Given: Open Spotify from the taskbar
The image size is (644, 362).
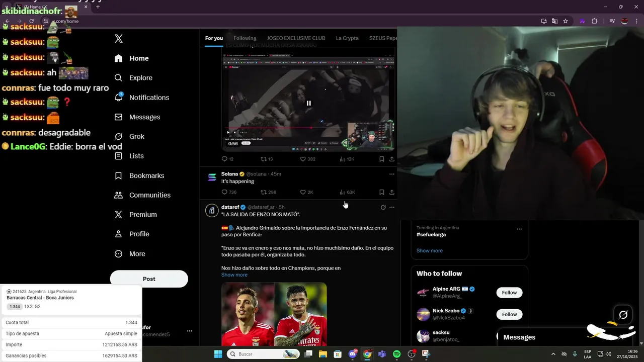Looking at the screenshot, I should [396, 354].
